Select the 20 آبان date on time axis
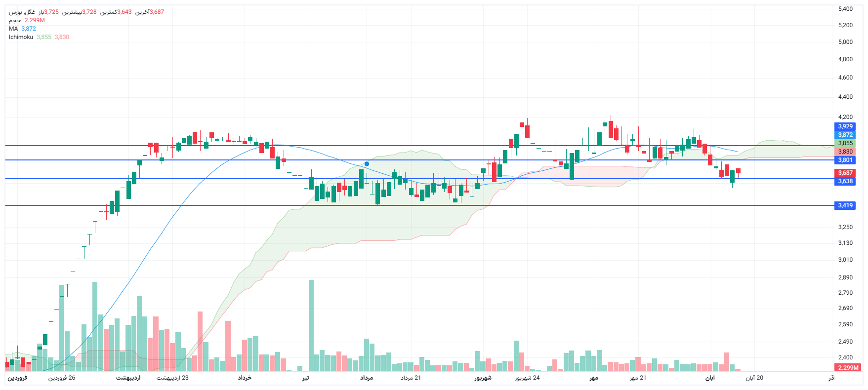Screen dimensions: 868x390 point(754,378)
